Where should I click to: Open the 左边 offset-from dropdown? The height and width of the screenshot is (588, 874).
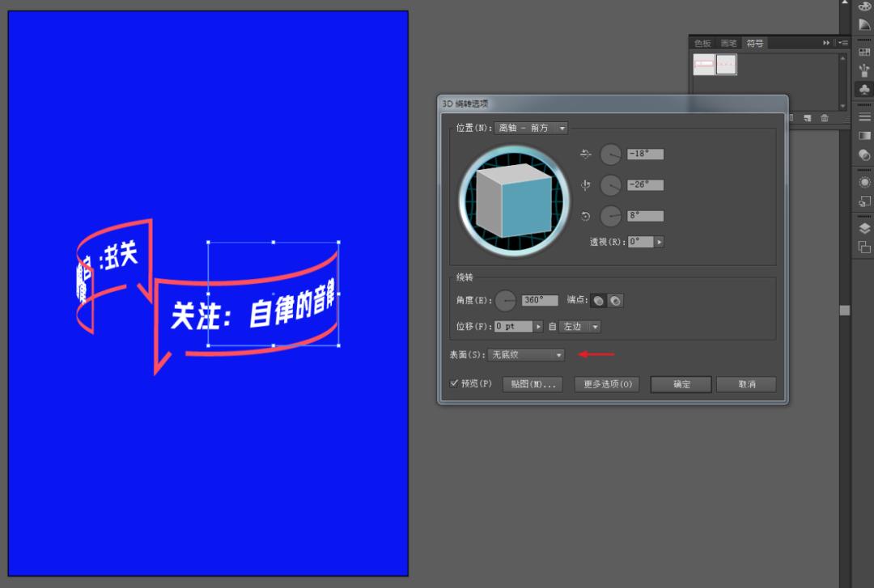[579, 326]
